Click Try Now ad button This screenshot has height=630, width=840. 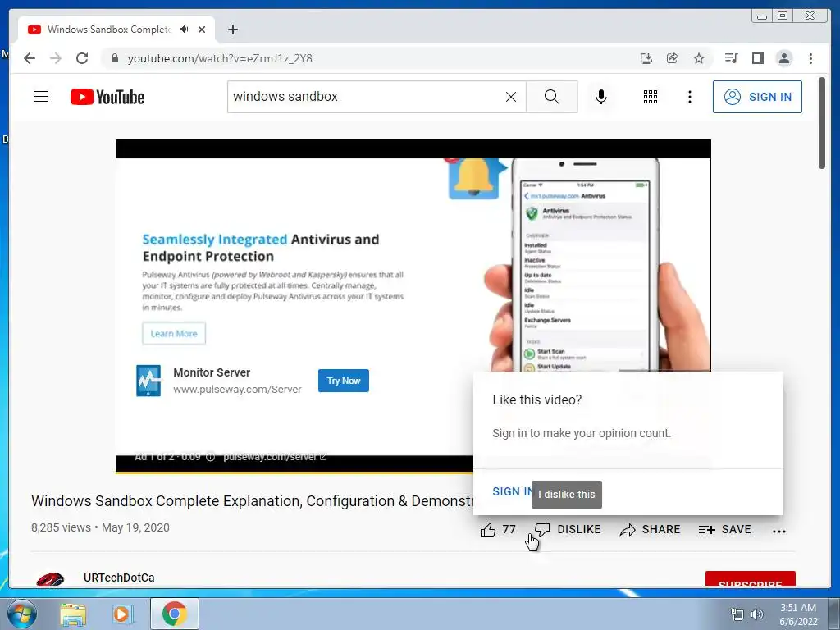point(344,381)
